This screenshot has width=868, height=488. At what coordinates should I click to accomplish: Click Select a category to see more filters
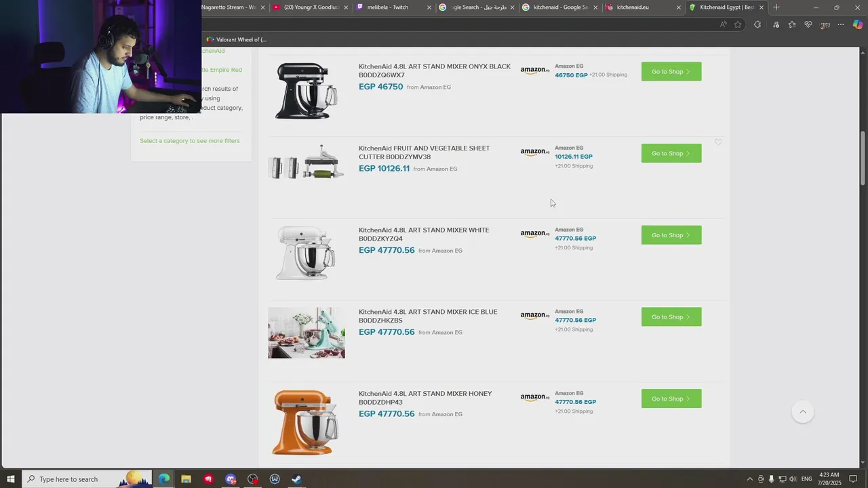[x=190, y=141]
